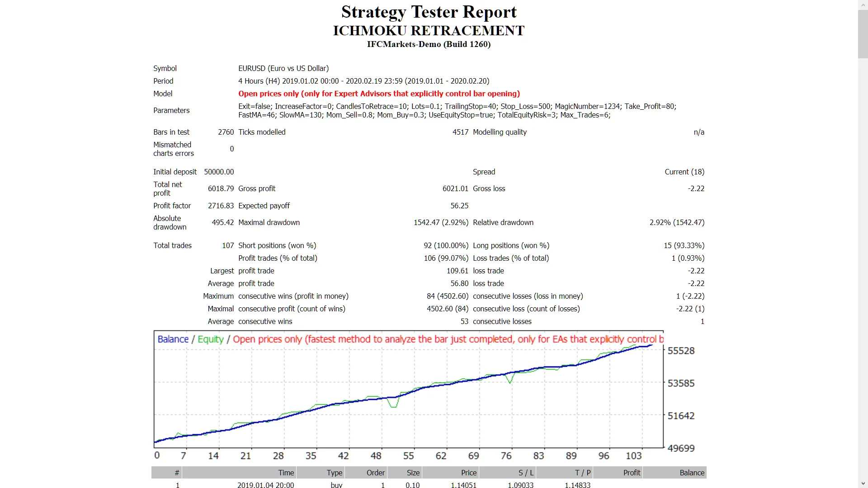Click the Strategy Tester Report title
The height and width of the screenshot is (488, 868).
(429, 12)
